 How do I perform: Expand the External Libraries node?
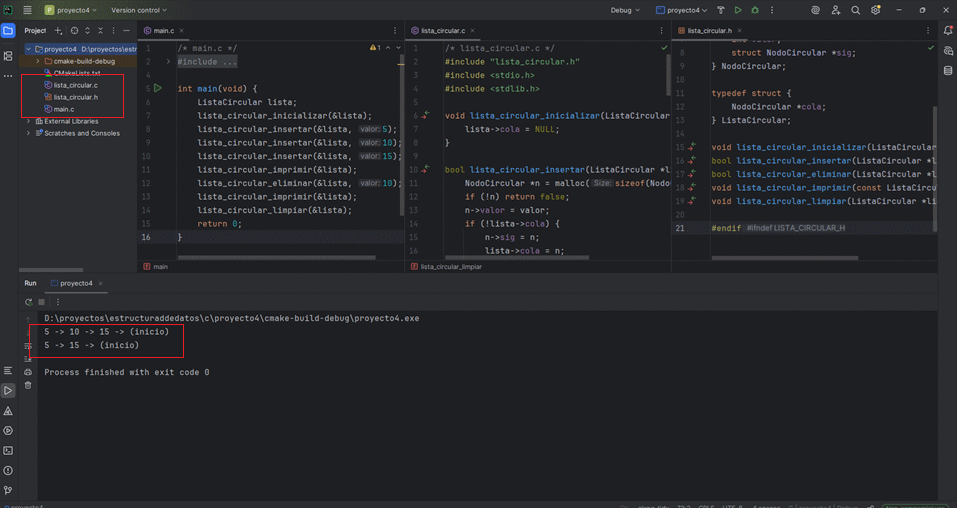[x=28, y=121]
